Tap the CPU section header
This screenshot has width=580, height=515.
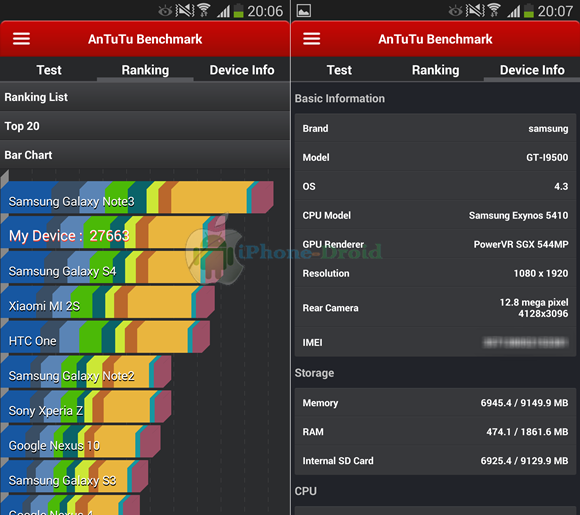pyautogui.click(x=306, y=491)
